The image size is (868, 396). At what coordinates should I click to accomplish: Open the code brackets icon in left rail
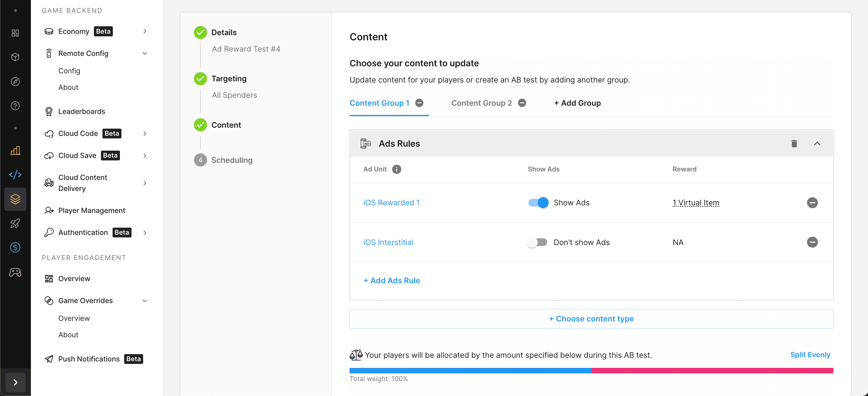15,174
